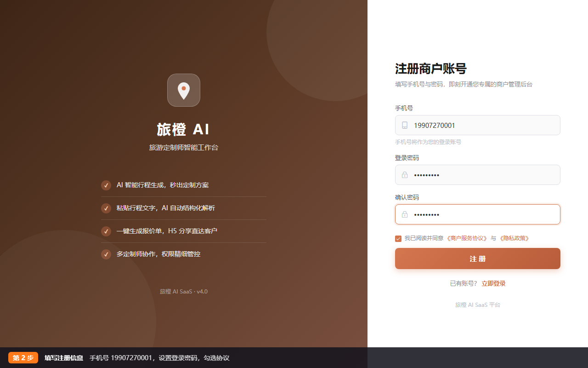Click the 登录密码 field label
Image resolution: width=588 pixels, height=368 pixels.
click(x=407, y=158)
